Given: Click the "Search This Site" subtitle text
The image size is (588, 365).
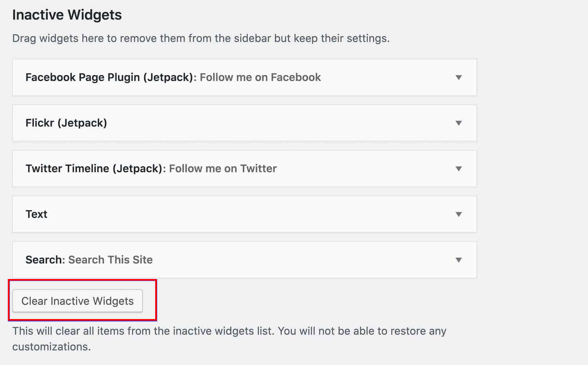Looking at the screenshot, I should (x=111, y=260).
